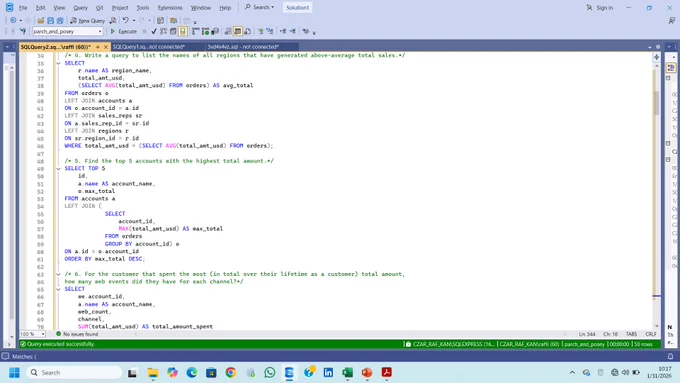The width and height of the screenshot is (680, 383).
Task: Open File Explorer from the taskbar
Action: [x=153, y=373]
